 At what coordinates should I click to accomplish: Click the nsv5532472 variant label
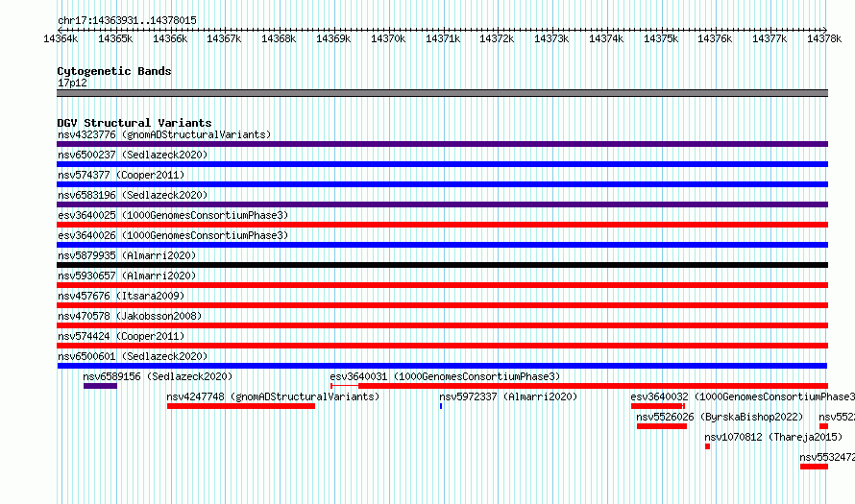(x=827, y=457)
